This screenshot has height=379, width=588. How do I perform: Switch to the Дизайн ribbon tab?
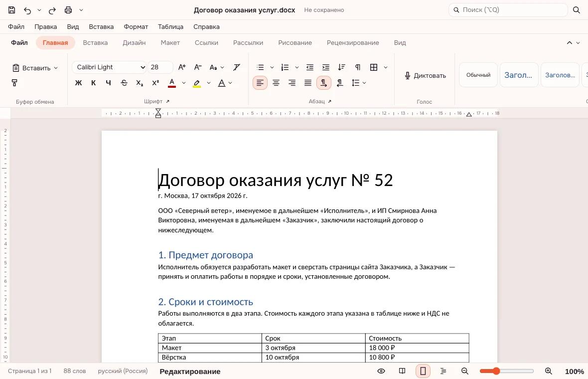(x=134, y=43)
